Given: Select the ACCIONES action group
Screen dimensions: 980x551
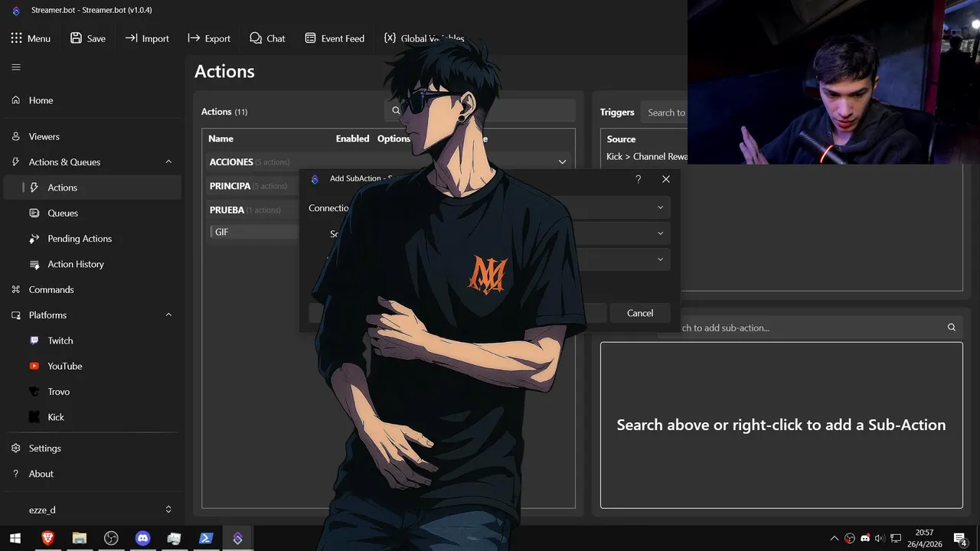Looking at the screenshot, I should pyautogui.click(x=389, y=161).
